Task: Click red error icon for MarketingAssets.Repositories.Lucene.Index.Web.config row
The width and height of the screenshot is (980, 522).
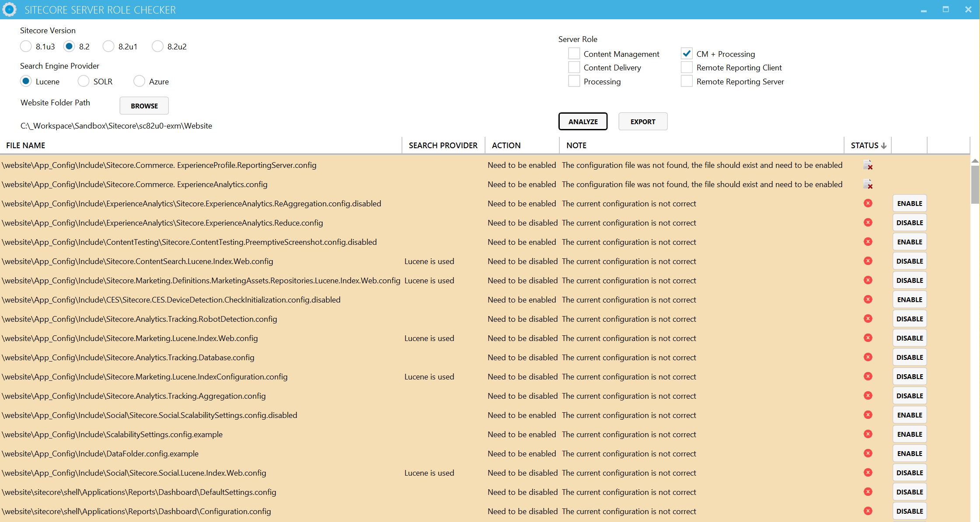Action: 868,280
